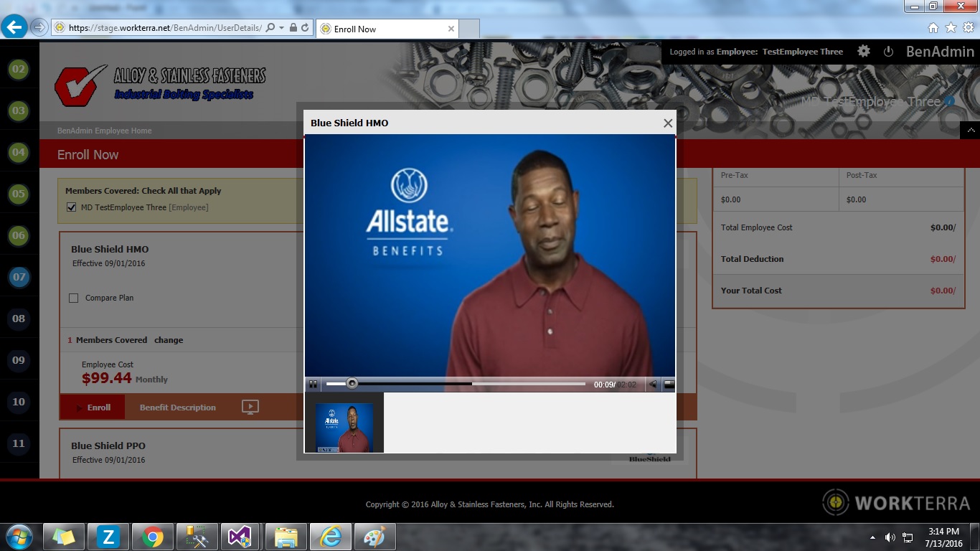Check the Compare Plan box for Blue Shield HMO
980x551 pixels.
point(73,298)
